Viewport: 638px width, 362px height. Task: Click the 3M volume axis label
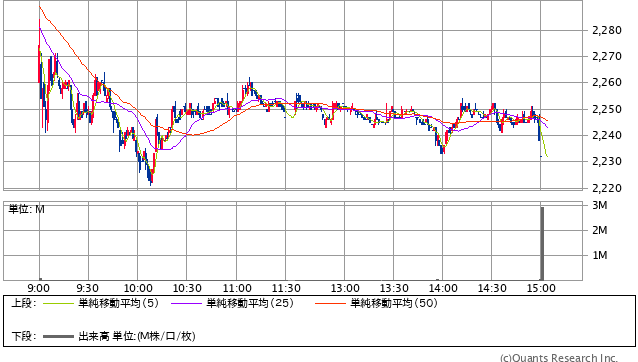click(x=600, y=205)
